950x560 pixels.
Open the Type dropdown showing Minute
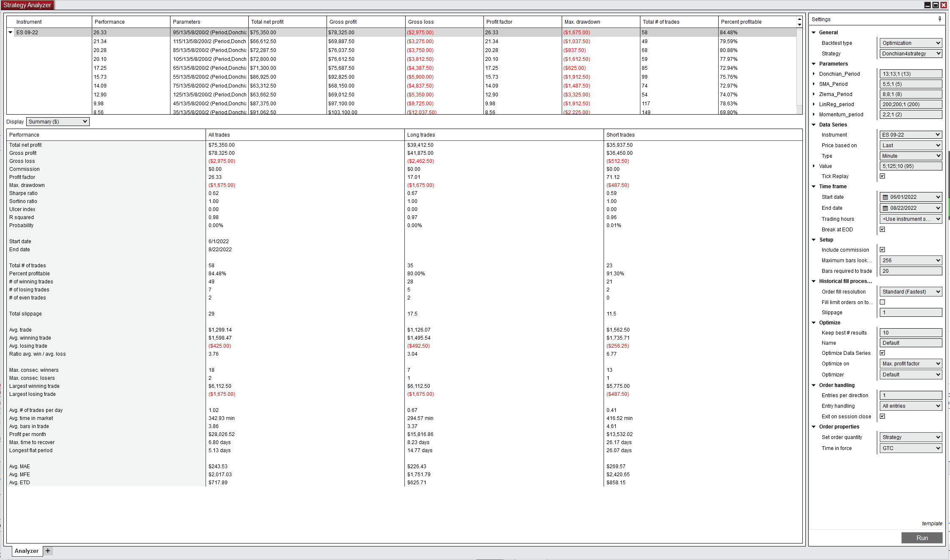click(911, 156)
